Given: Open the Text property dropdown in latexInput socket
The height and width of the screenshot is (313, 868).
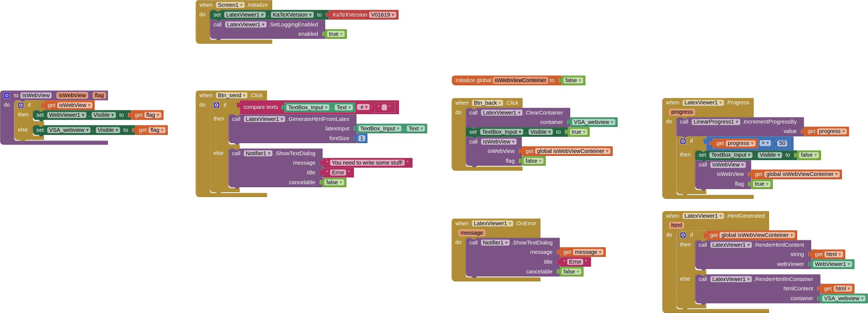Looking at the screenshot, I should (416, 128).
